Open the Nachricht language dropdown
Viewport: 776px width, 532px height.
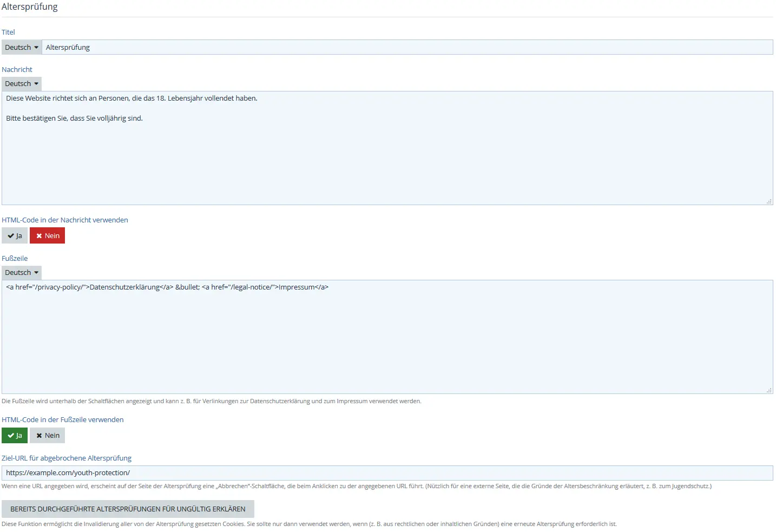[22, 84]
